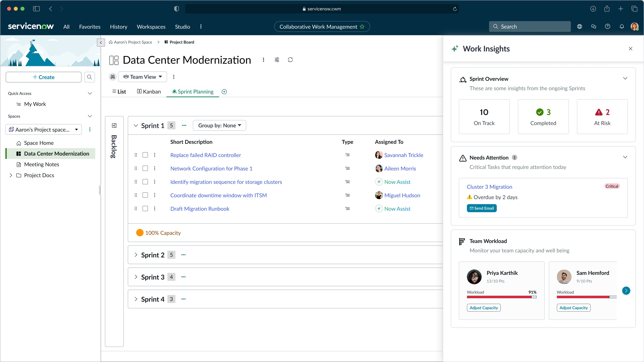Image resolution: width=644 pixels, height=362 pixels.
Task: Adjust capacity for Sam Hemford
Action: [574, 308]
